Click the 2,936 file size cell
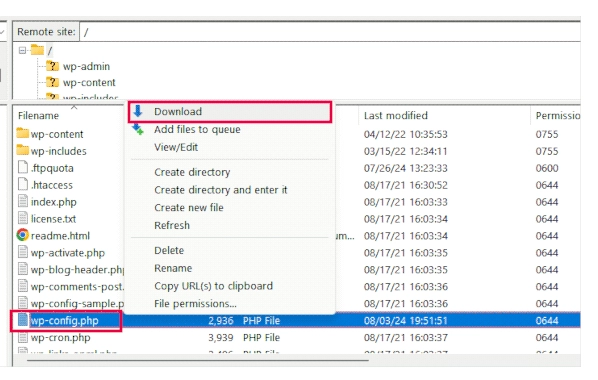Image resolution: width=598 pixels, height=380 pixels. [220, 320]
